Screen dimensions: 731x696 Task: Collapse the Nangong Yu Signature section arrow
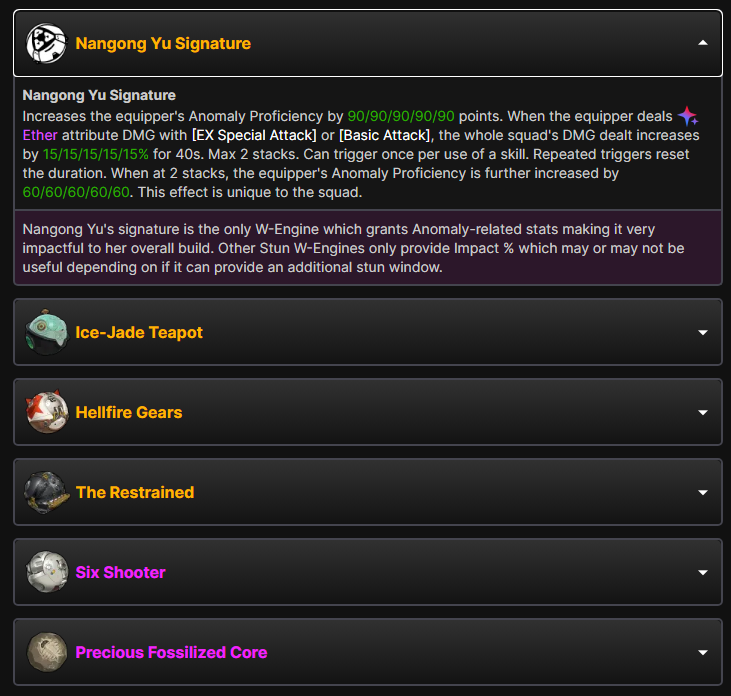coord(703,43)
